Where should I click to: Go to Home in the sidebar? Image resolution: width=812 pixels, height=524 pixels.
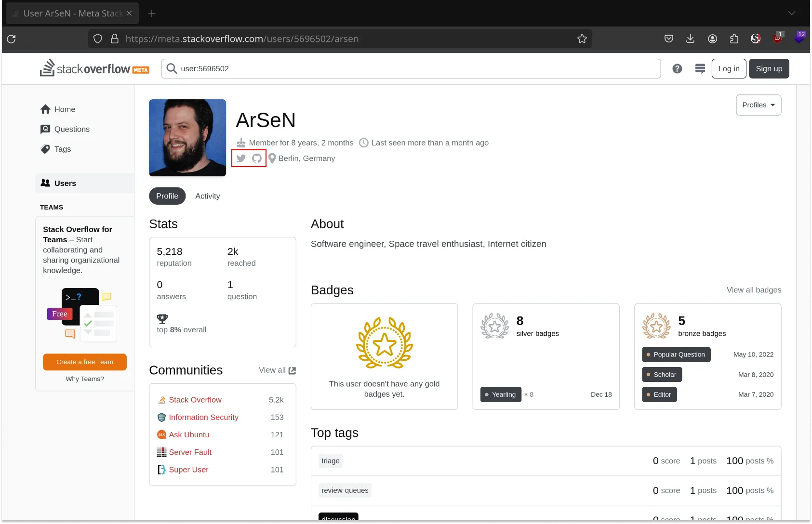coord(65,109)
